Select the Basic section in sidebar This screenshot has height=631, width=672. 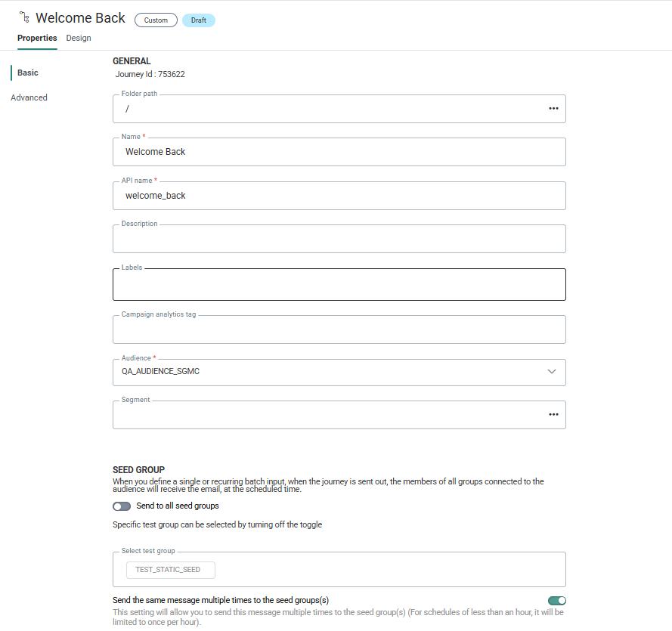tap(28, 73)
